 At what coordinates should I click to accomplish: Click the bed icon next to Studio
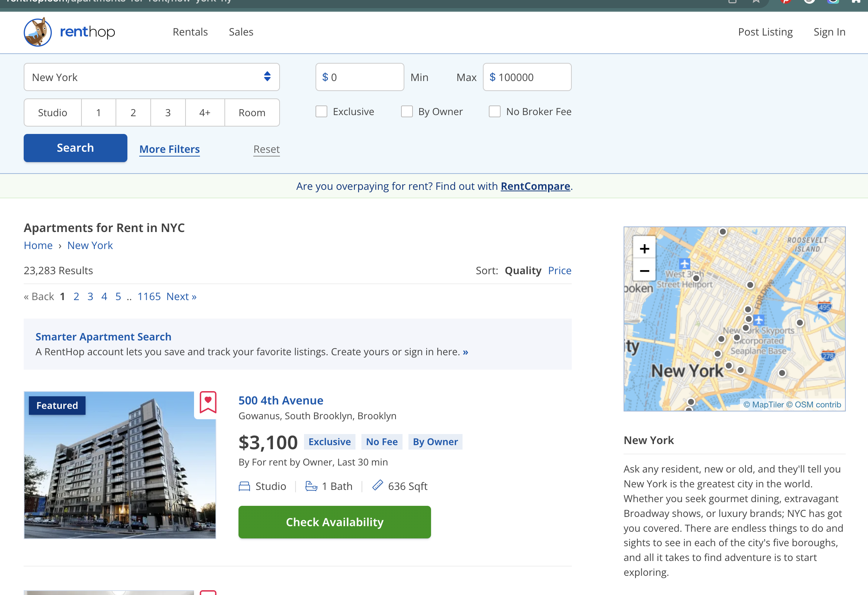pos(244,485)
